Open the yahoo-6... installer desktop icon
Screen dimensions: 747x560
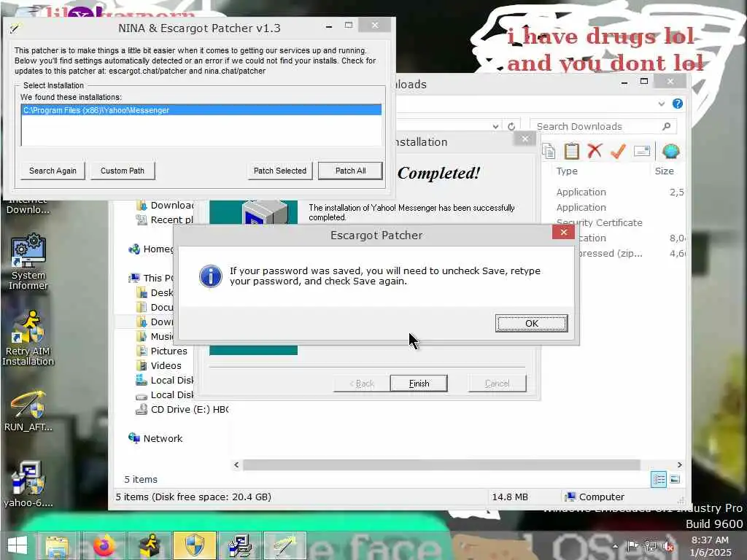pos(28,484)
